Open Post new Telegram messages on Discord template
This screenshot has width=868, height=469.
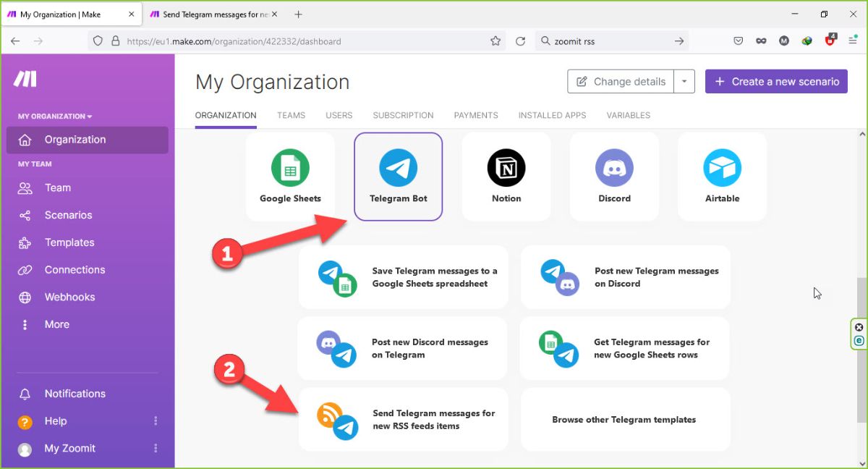click(626, 277)
